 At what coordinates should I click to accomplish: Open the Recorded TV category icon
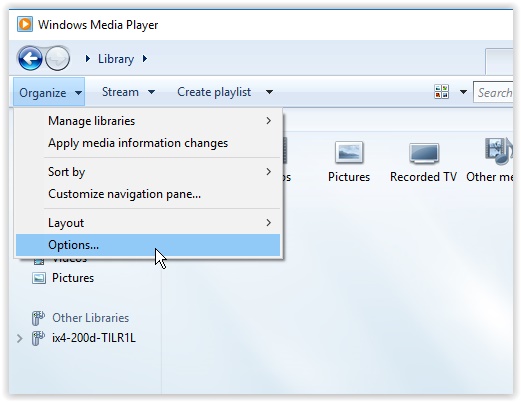pos(424,153)
